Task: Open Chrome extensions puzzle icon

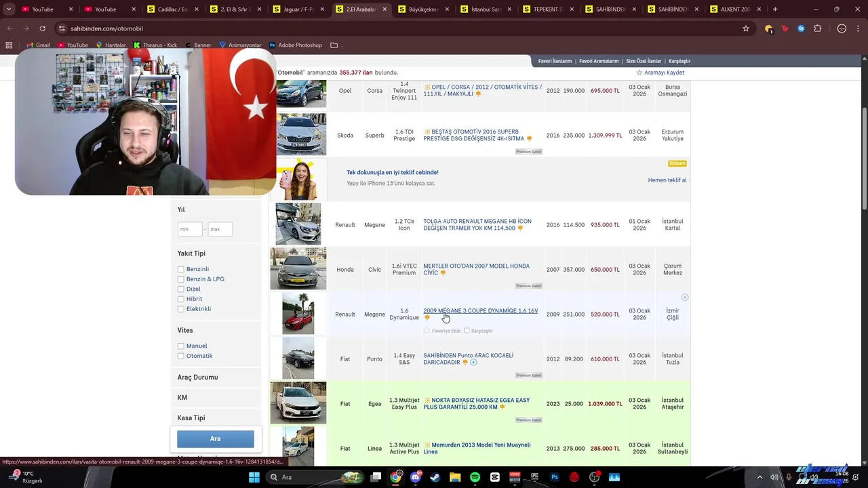Action: point(817,28)
